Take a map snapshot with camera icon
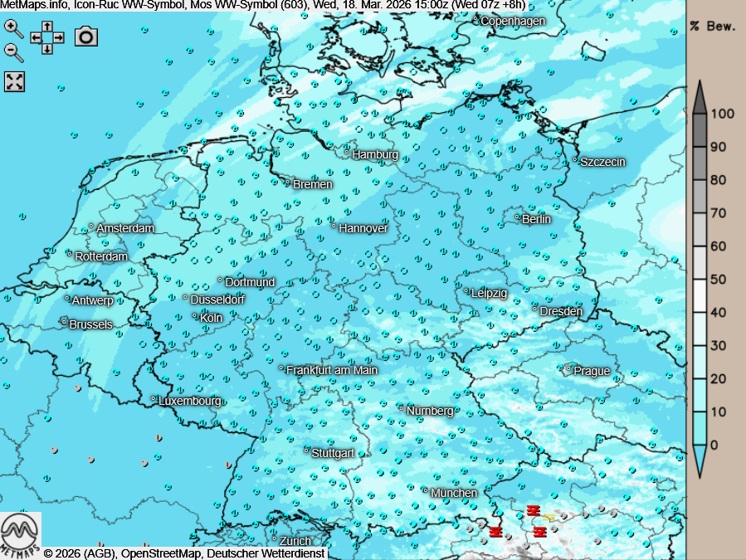The image size is (746, 560). [86, 37]
